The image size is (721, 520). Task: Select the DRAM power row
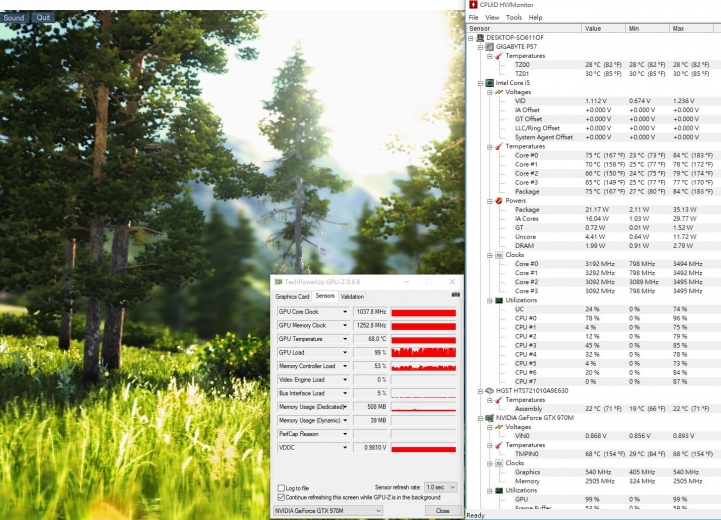[x=613, y=246]
